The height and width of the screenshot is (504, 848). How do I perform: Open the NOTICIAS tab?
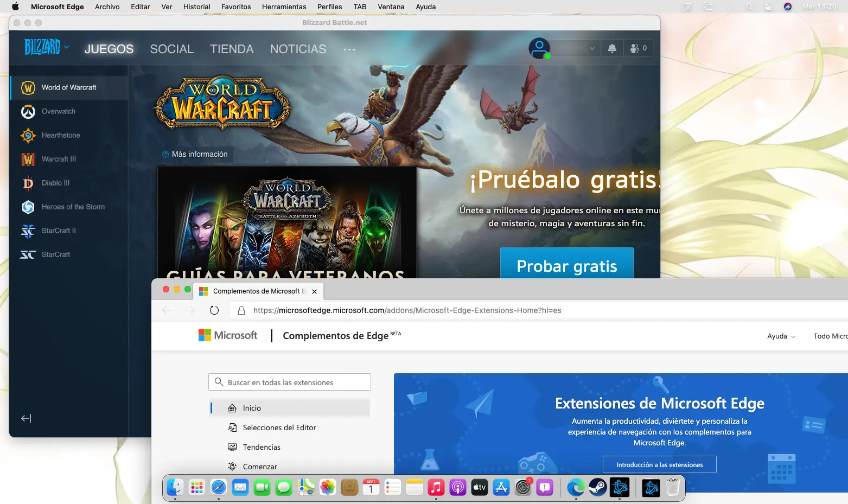pos(298,49)
